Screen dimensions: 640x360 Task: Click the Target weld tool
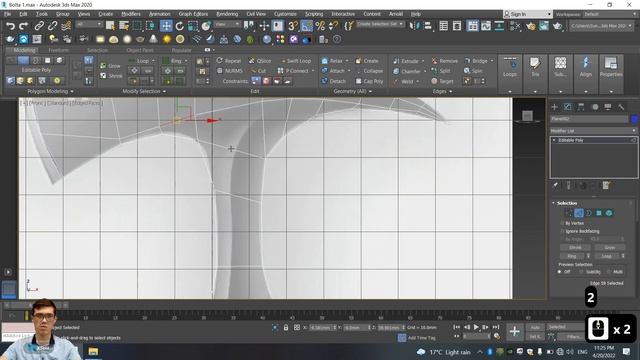(442, 81)
